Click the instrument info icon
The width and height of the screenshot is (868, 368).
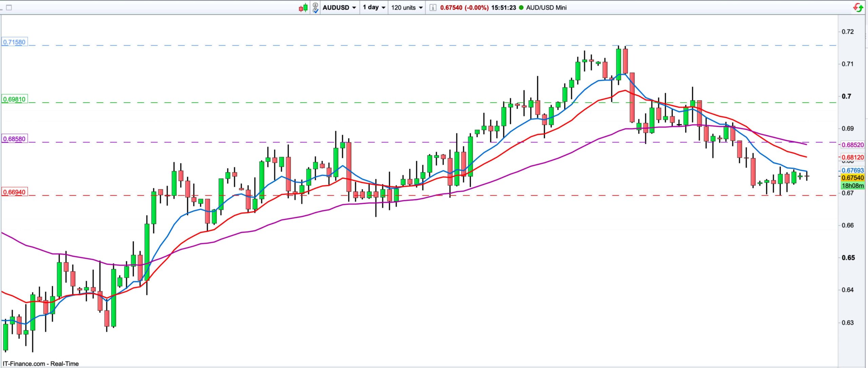tap(433, 7)
